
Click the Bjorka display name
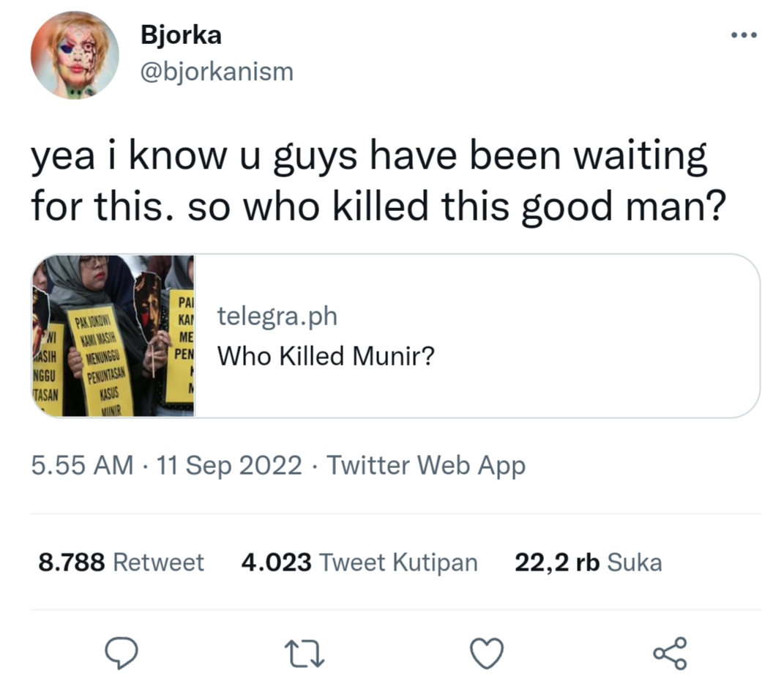point(179,34)
